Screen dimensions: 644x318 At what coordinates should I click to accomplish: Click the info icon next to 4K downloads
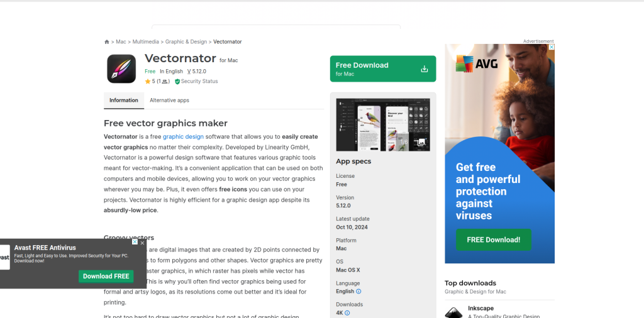tap(347, 313)
